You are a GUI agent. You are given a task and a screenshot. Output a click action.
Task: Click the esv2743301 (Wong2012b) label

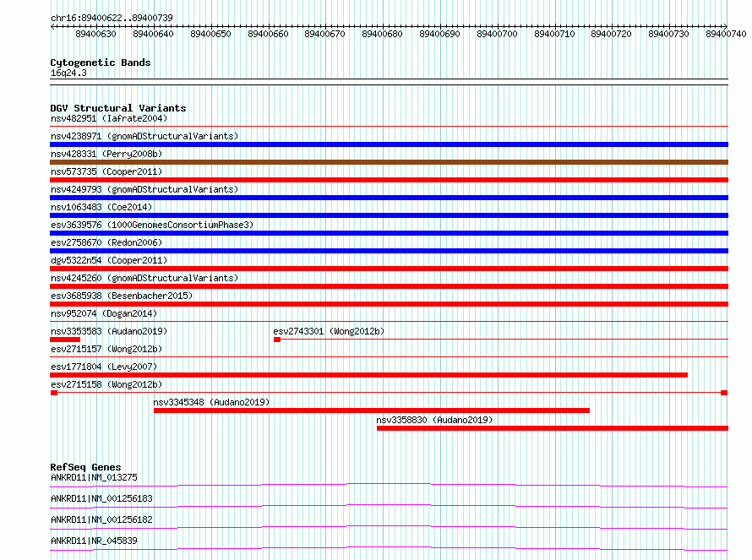pos(329,331)
